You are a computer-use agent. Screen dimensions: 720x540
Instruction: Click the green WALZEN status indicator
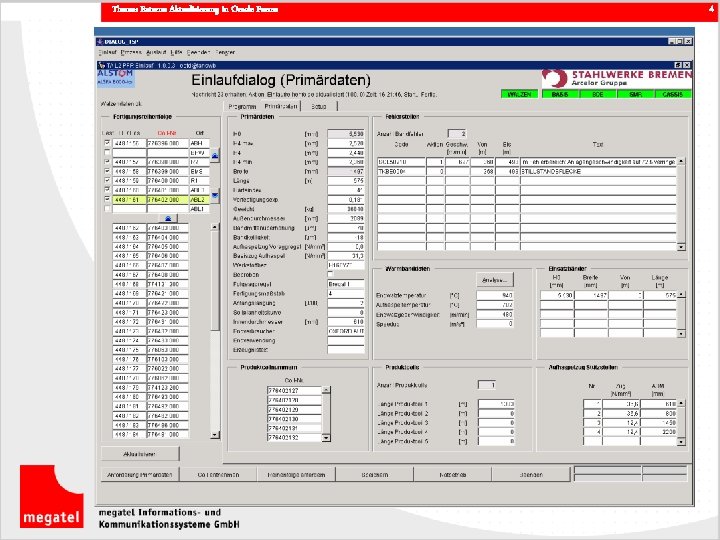(x=521, y=93)
